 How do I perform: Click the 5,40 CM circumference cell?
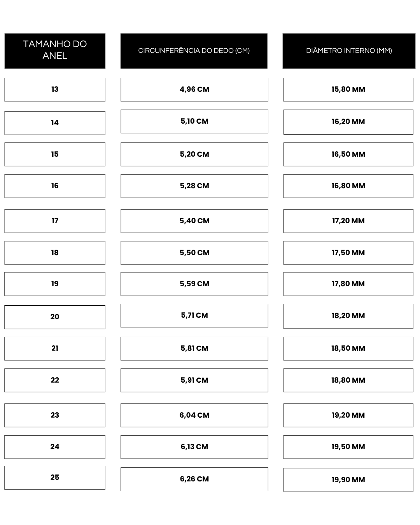tap(194, 221)
